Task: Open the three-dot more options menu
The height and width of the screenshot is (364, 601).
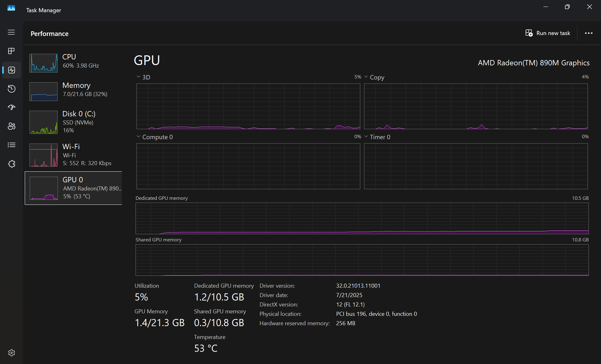Action: tap(588, 33)
